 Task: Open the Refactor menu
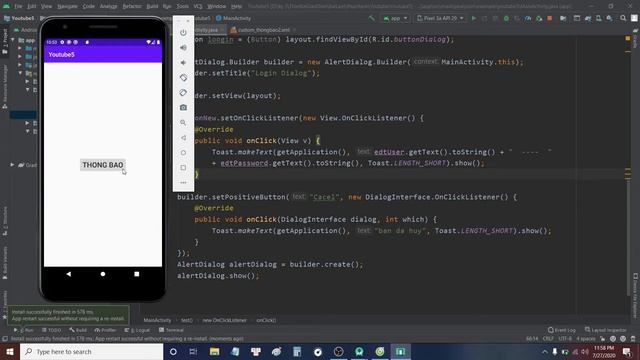coord(132,7)
